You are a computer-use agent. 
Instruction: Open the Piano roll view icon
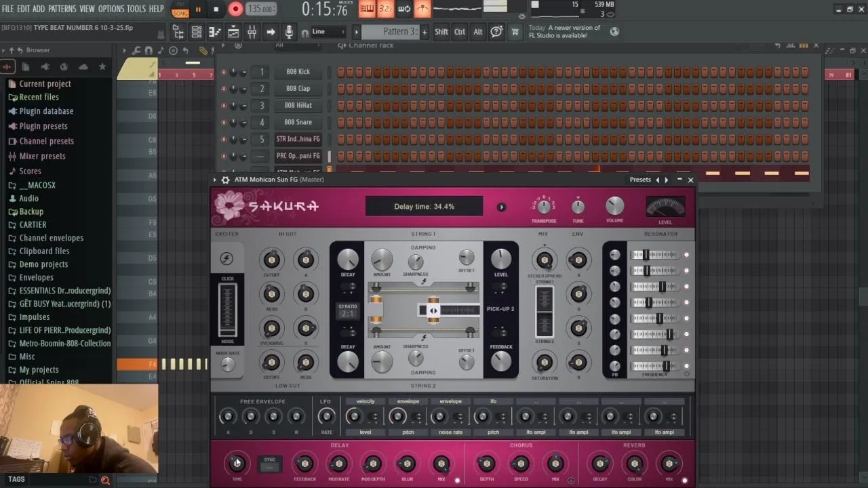tap(214, 32)
